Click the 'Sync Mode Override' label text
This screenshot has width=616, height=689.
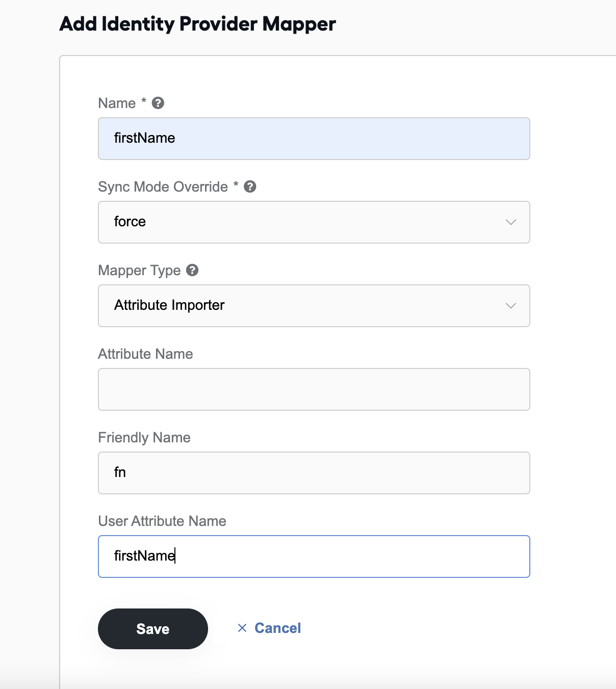[x=163, y=187]
